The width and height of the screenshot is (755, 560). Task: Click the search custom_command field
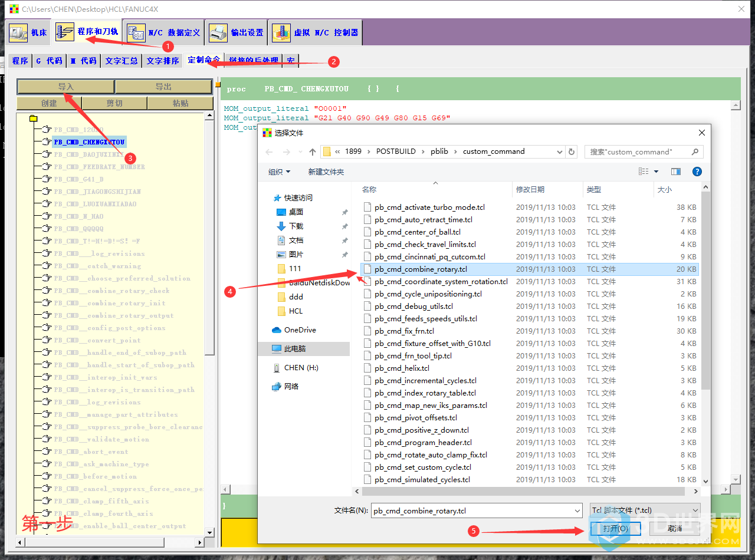pyautogui.click(x=644, y=151)
